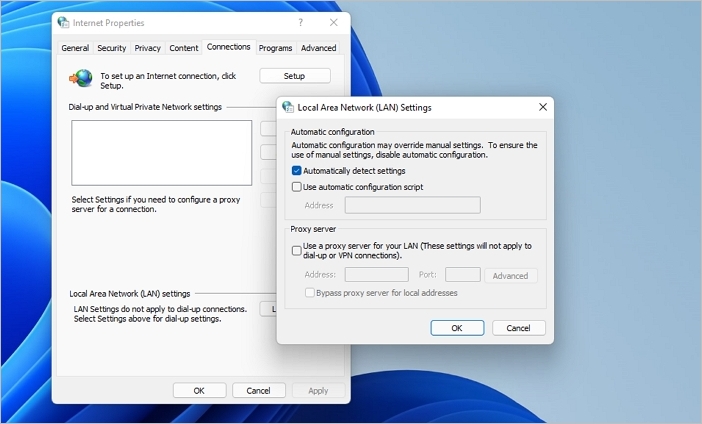
Task: Open the Content tab
Action: (x=184, y=48)
